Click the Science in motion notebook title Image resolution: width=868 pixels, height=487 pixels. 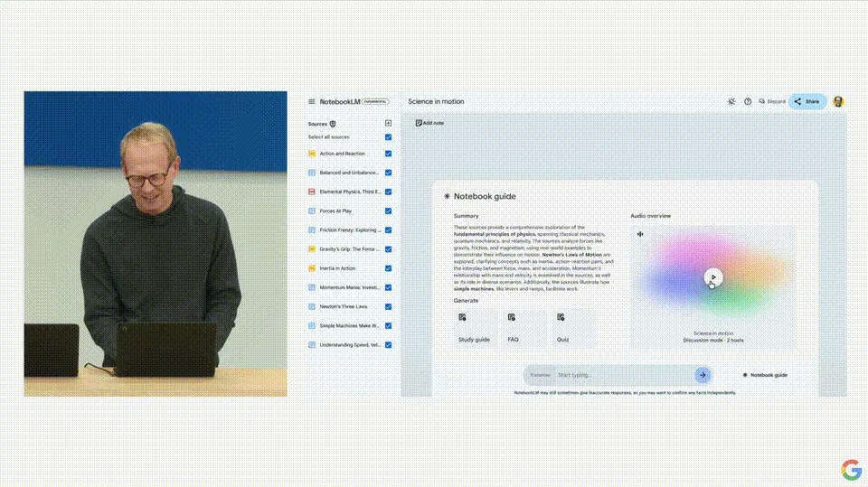click(x=436, y=102)
